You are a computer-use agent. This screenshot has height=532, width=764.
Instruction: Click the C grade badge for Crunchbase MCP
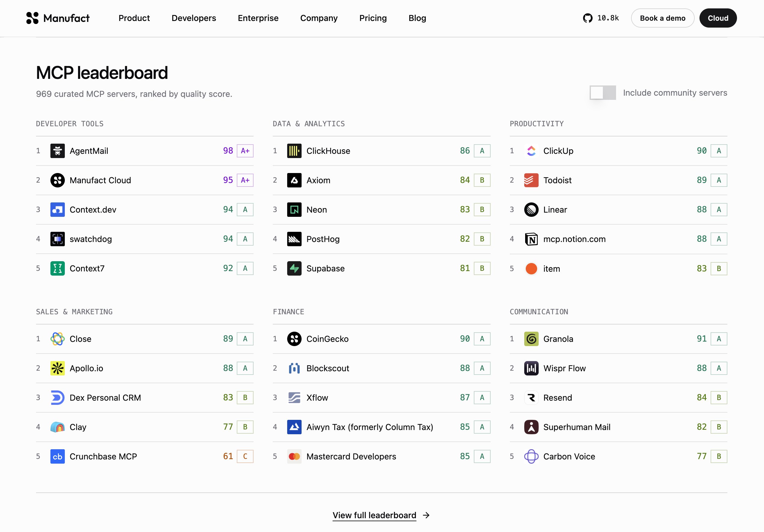pos(245,456)
